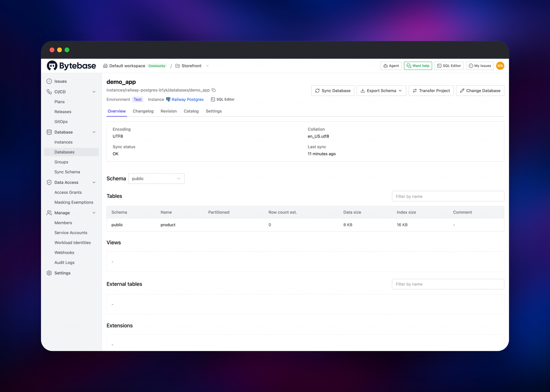Switch to the Changelog tab

(143, 111)
